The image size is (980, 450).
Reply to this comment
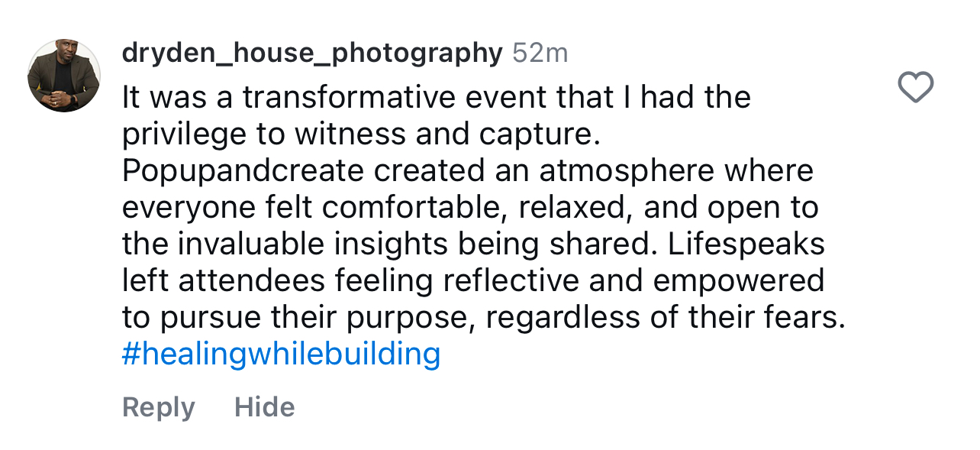point(159,407)
